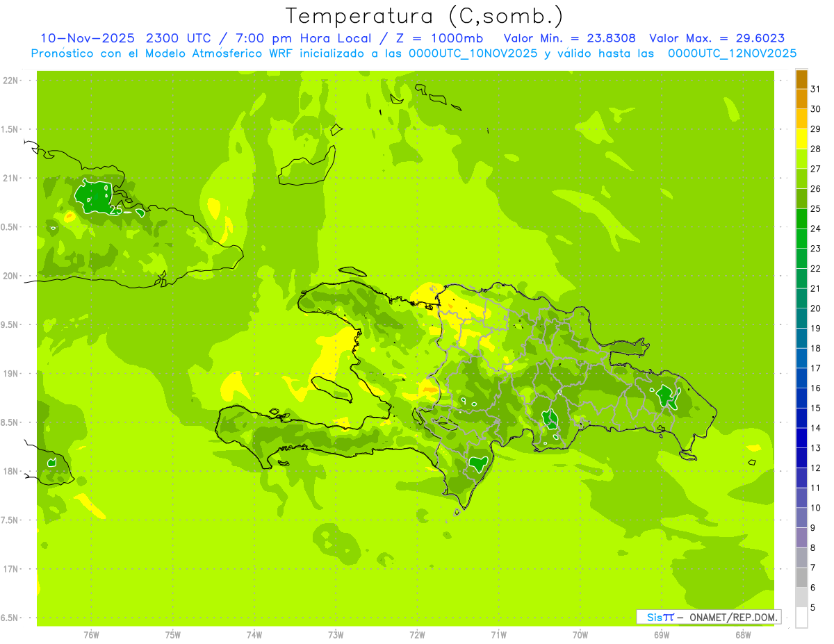Click the "68W" longitude label

click(x=743, y=634)
